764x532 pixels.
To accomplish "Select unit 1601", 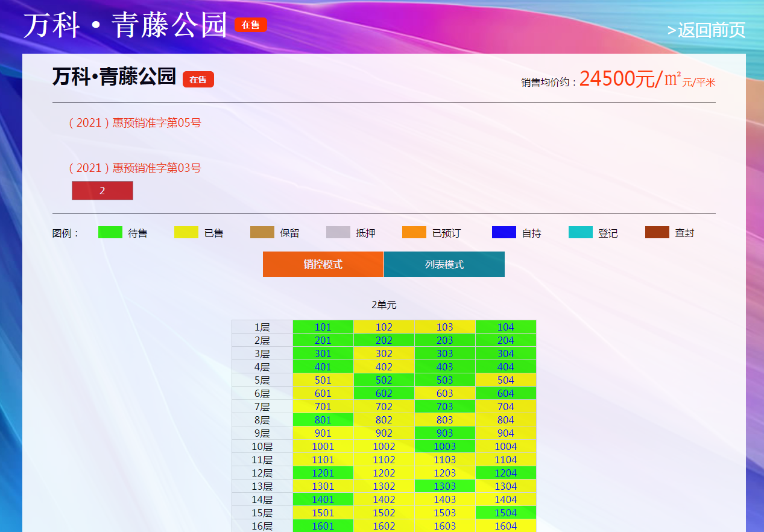I will tap(323, 526).
